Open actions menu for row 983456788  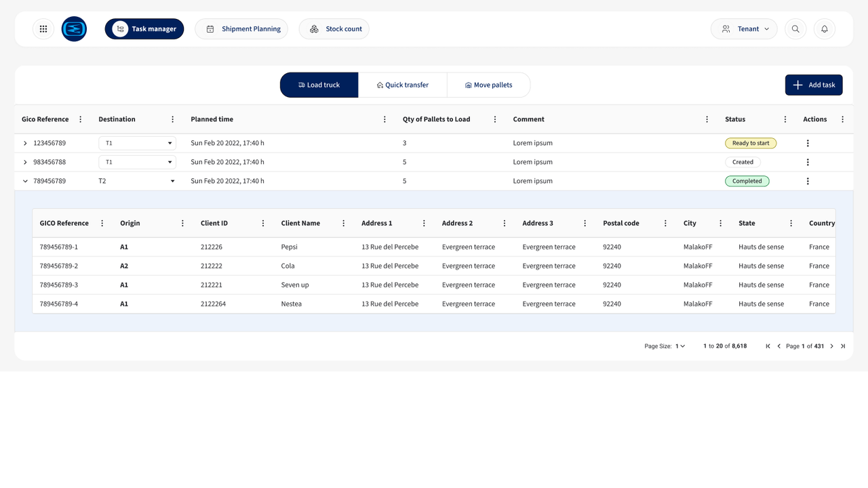pos(808,162)
